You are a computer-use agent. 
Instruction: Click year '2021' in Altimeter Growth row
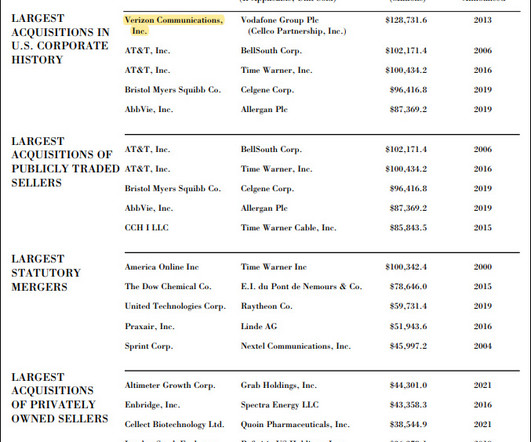(483, 385)
